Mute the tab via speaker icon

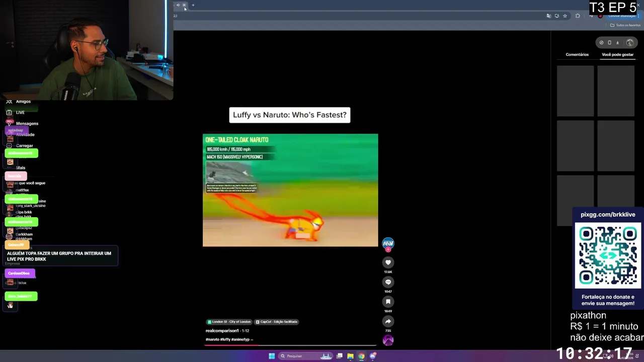(178, 5)
